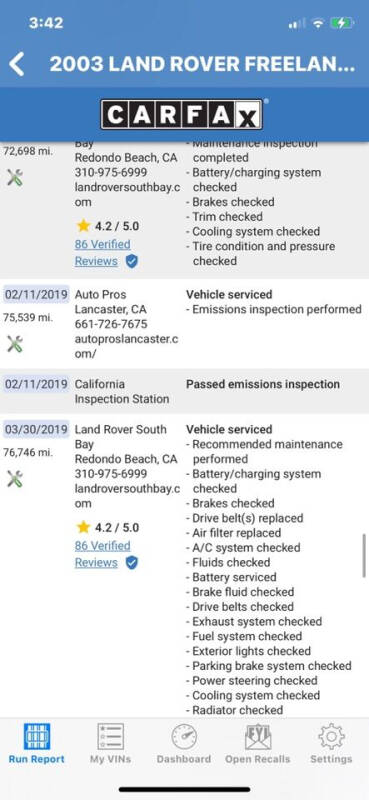This screenshot has width=369, height=800.
Task: Open 86 Verified Reviews link, 03/30/2019 entry
Action: point(103,554)
